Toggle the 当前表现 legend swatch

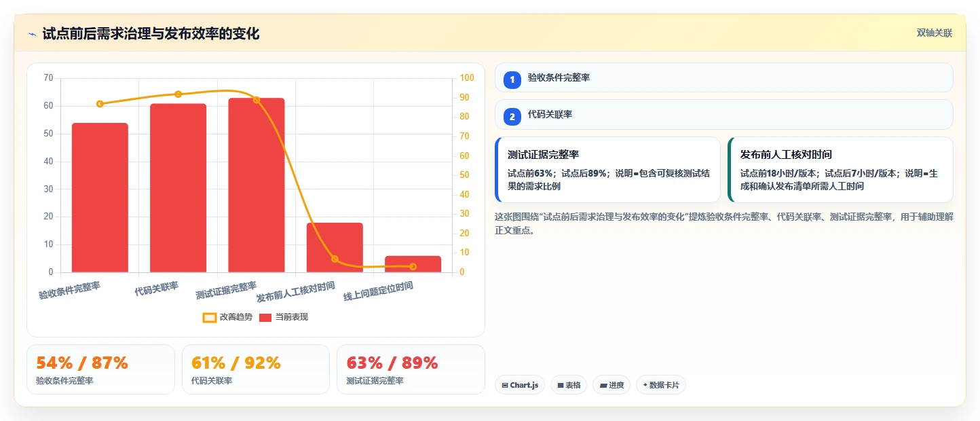pyautogui.click(x=265, y=317)
